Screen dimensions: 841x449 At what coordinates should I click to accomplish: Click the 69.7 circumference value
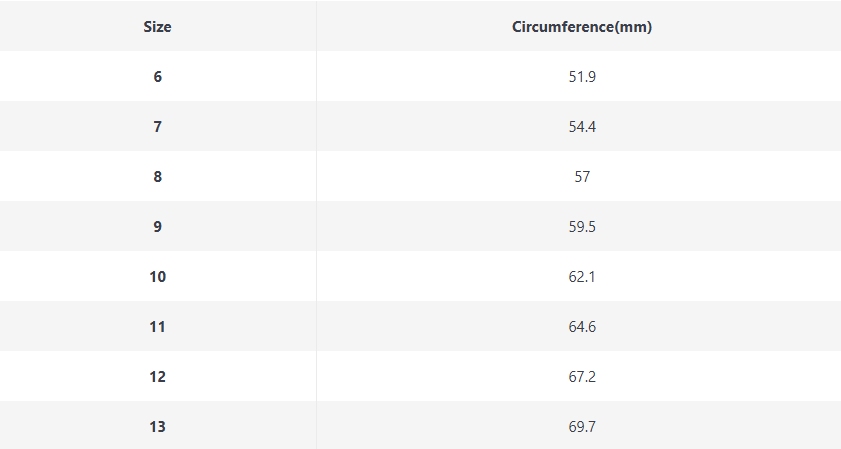click(581, 427)
